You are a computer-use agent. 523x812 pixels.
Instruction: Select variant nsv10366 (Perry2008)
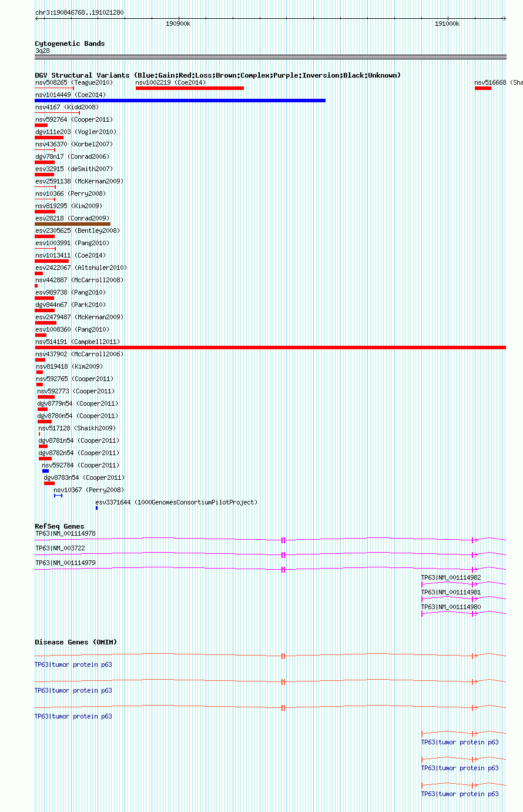click(71, 193)
